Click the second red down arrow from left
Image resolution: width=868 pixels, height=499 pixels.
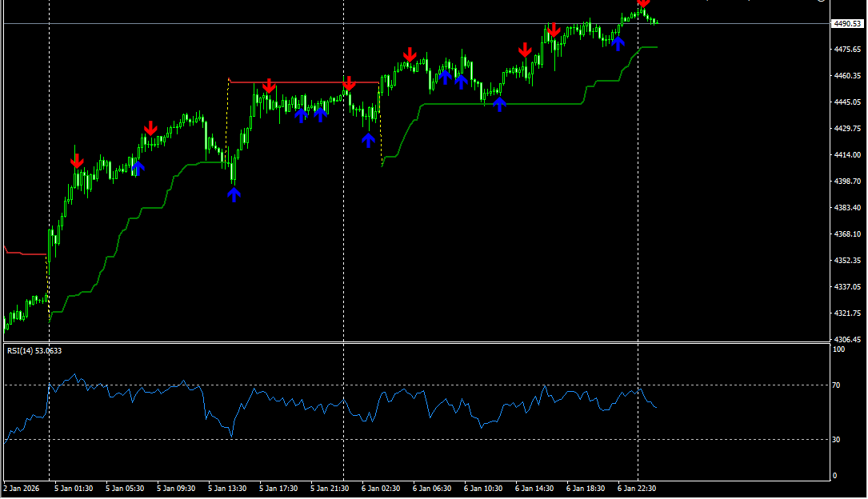point(150,128)
